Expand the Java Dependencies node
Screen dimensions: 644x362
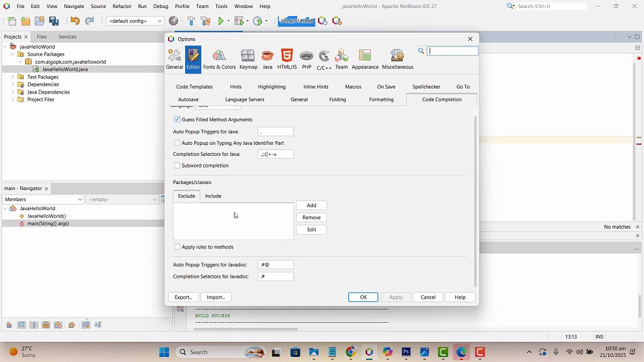[13, 92]
